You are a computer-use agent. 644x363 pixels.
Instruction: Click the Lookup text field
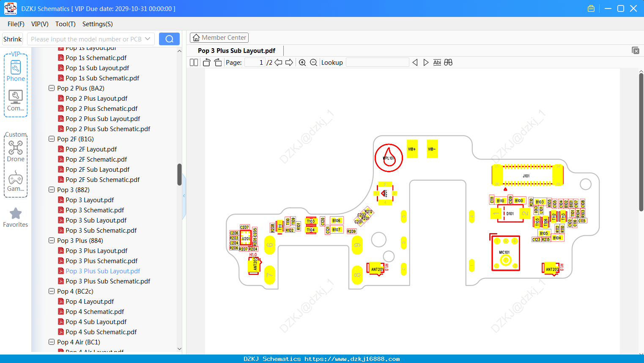(378, 63)
